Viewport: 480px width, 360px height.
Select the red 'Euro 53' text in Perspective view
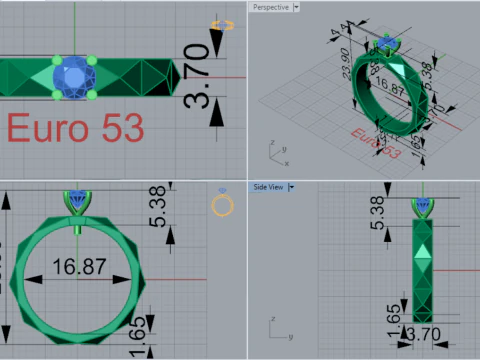[376, 143]
